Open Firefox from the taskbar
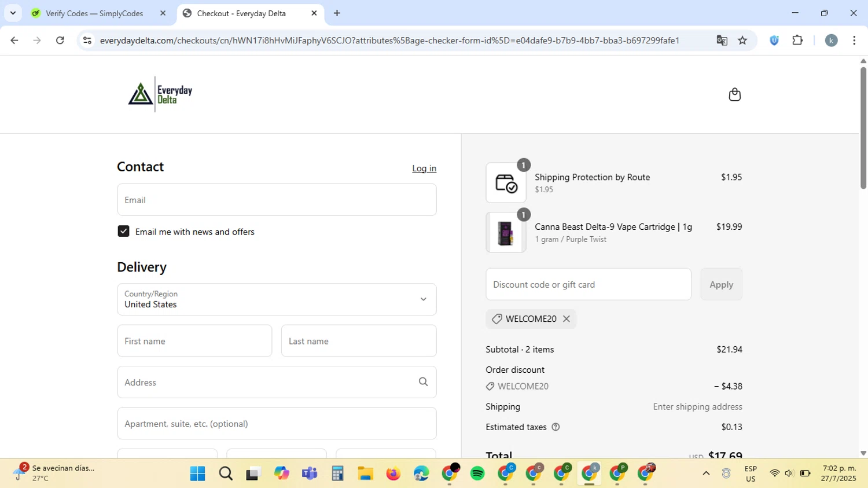 click(x=393, y=474)
